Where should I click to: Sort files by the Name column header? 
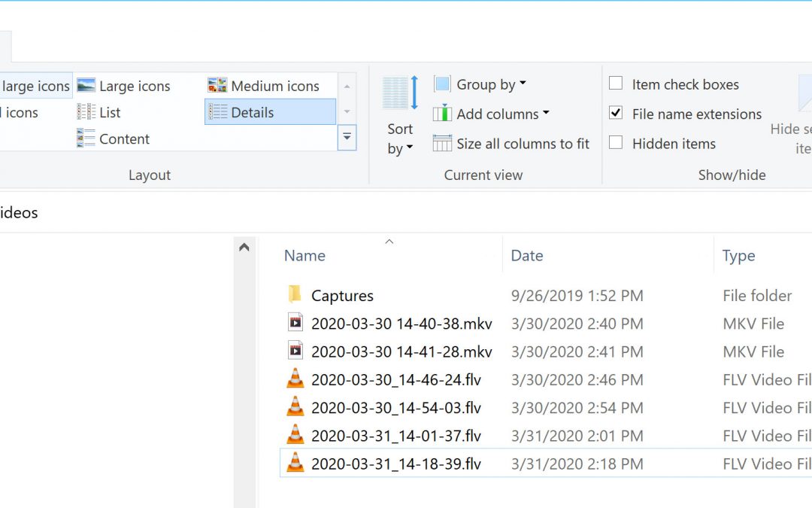304,255
